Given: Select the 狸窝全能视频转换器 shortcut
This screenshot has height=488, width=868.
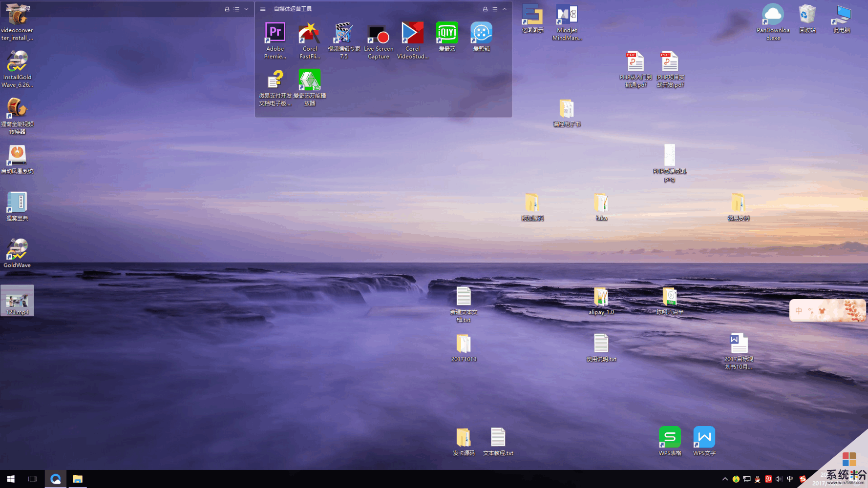Looking at the screenshot, I should 17,116.
